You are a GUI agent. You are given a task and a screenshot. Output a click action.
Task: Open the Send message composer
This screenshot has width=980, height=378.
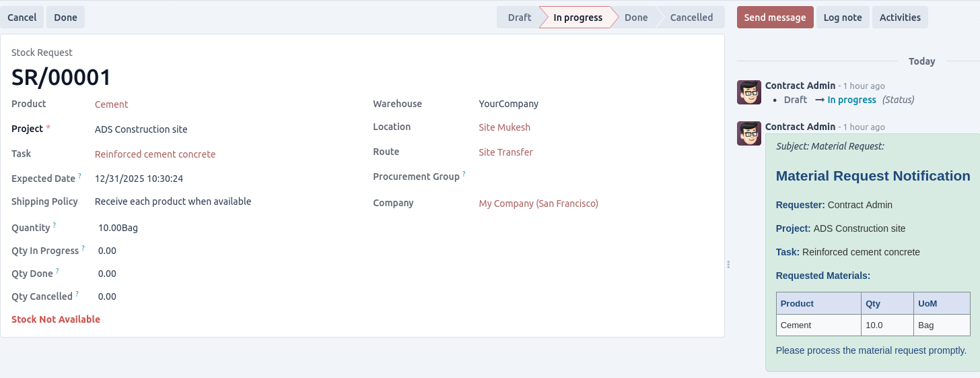click(775, 18)
